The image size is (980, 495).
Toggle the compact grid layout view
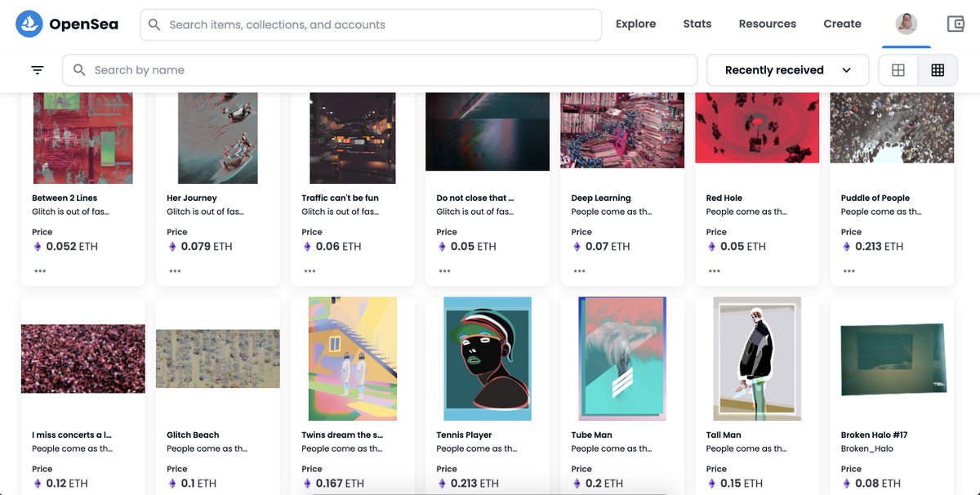click(x=937, y=69)
